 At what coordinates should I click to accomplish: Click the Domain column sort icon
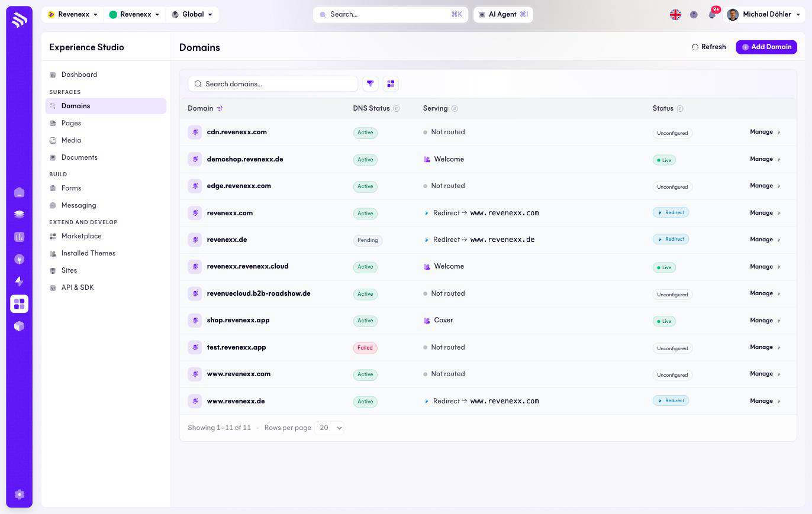tap(220, 108)
